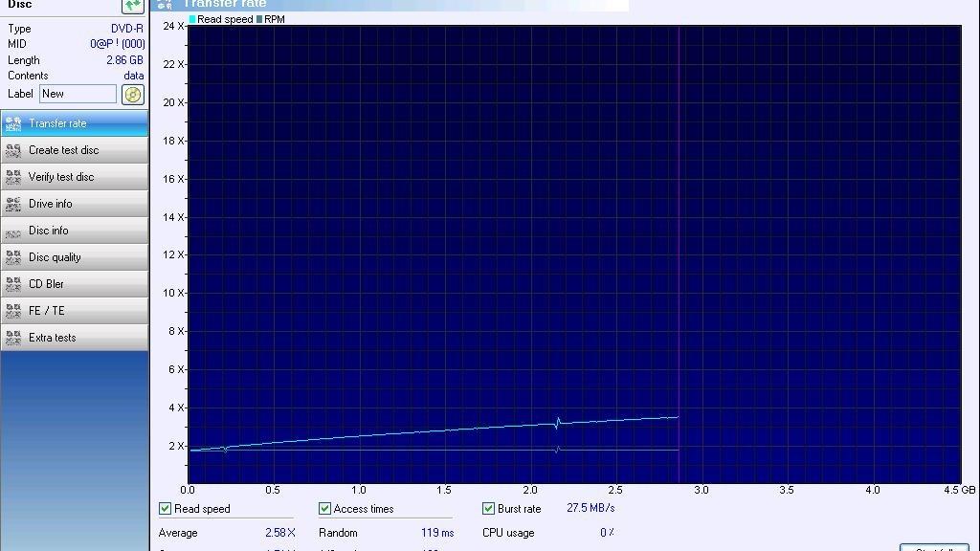
Task: Click the Drive info icon
Action: [13, 204]
